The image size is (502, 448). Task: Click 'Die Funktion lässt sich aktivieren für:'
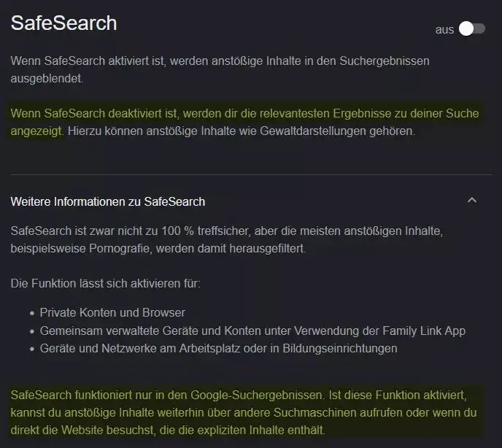click(105, 283)
